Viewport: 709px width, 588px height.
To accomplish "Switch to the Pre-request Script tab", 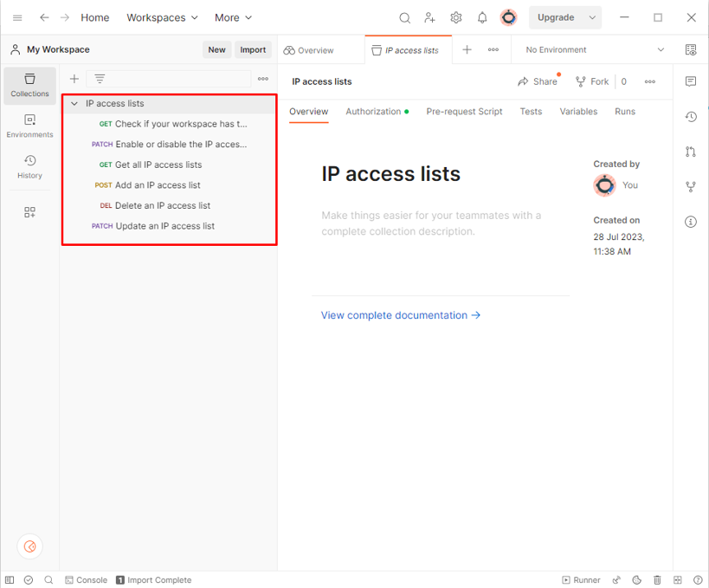I will pyautogui.click(x=464, y=112).
